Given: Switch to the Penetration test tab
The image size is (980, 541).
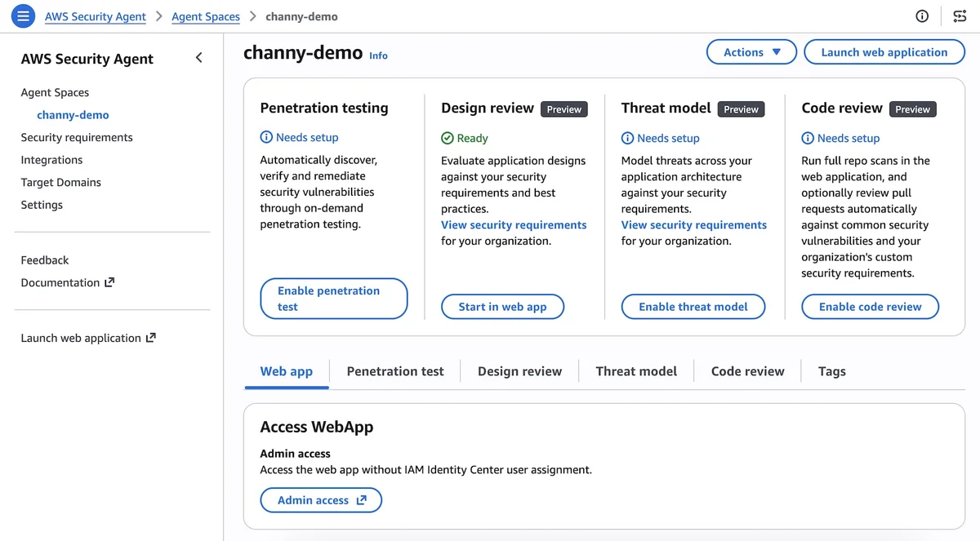Looking at the screenshot, I should 395,371.
